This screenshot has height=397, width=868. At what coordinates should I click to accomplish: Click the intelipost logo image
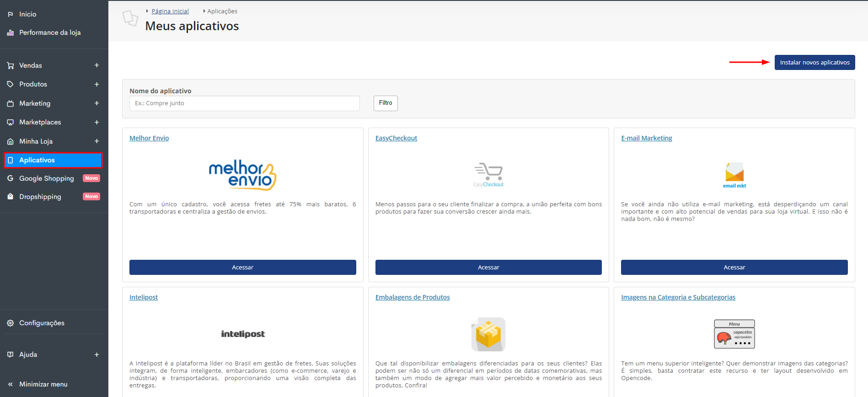click(243, 334)
